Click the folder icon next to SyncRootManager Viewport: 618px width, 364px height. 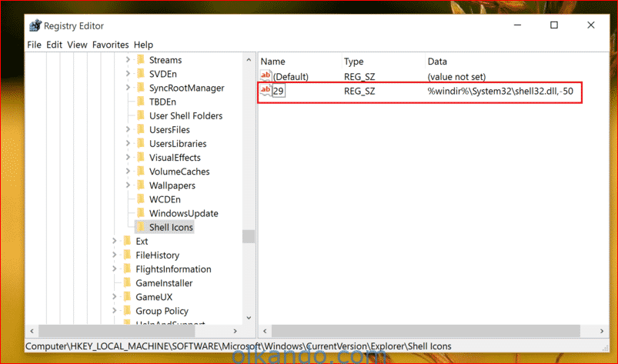[x=141, y=88]
